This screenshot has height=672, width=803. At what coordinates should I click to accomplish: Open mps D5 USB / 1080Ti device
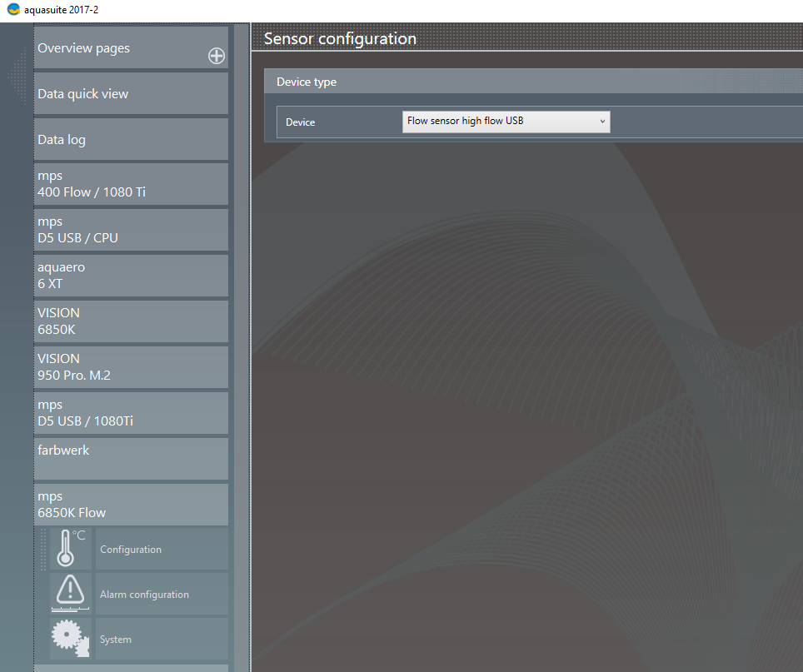pyautogui.click(x=131, y=413)
